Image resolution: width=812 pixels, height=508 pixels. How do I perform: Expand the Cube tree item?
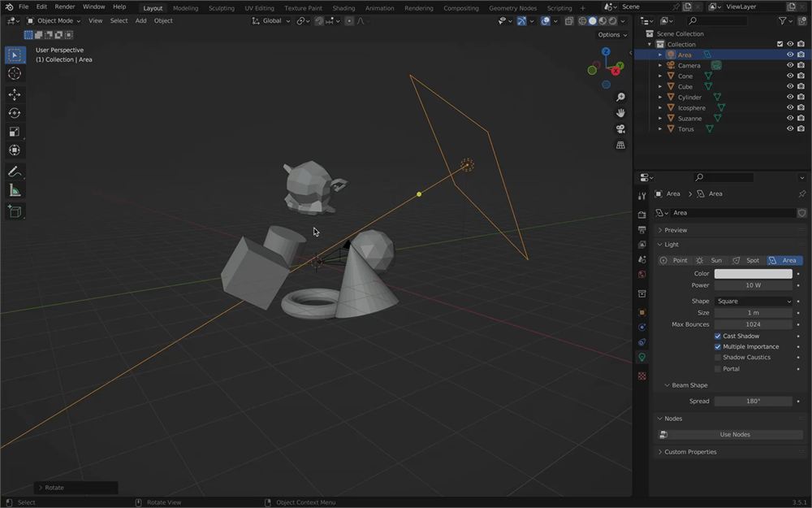tap(659, 87)
